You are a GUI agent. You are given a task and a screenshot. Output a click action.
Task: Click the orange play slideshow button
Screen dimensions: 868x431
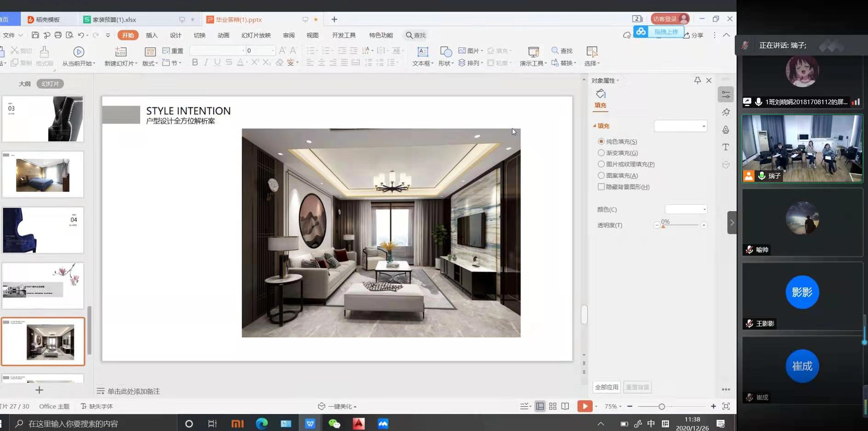(x=584, y=406)
